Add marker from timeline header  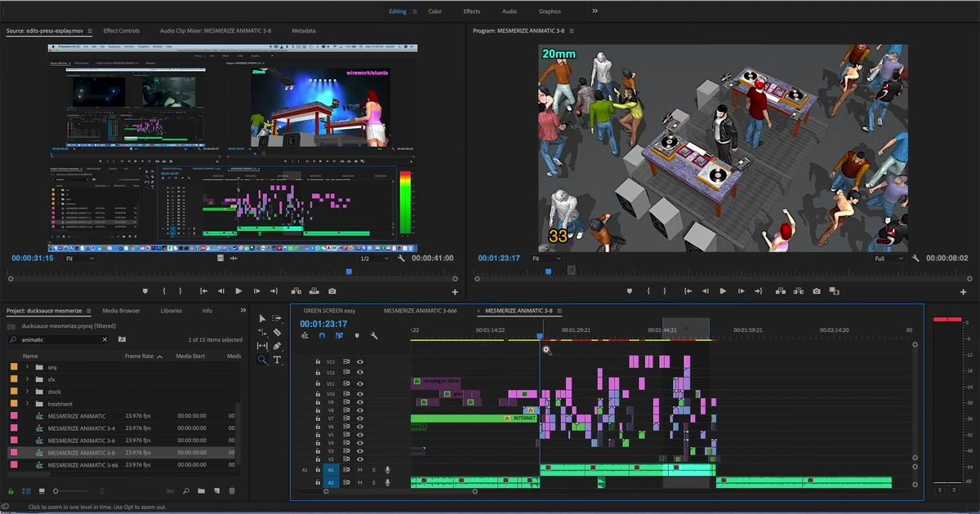357,335
